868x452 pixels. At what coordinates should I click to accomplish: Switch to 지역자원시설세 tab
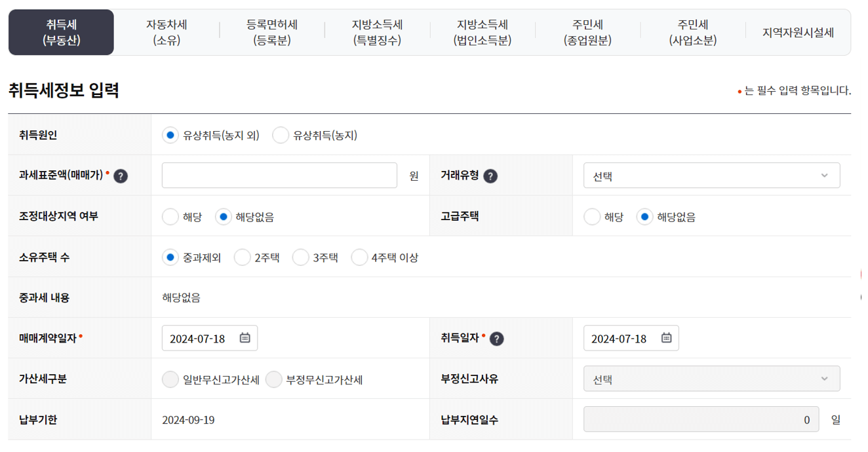click(x=799, y=31)
